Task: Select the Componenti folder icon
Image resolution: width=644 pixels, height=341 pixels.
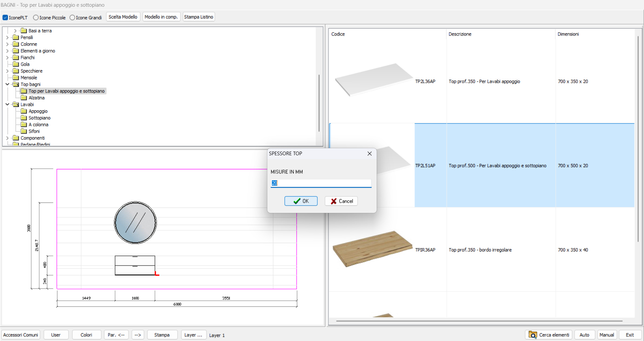Action: click(16, 138)
